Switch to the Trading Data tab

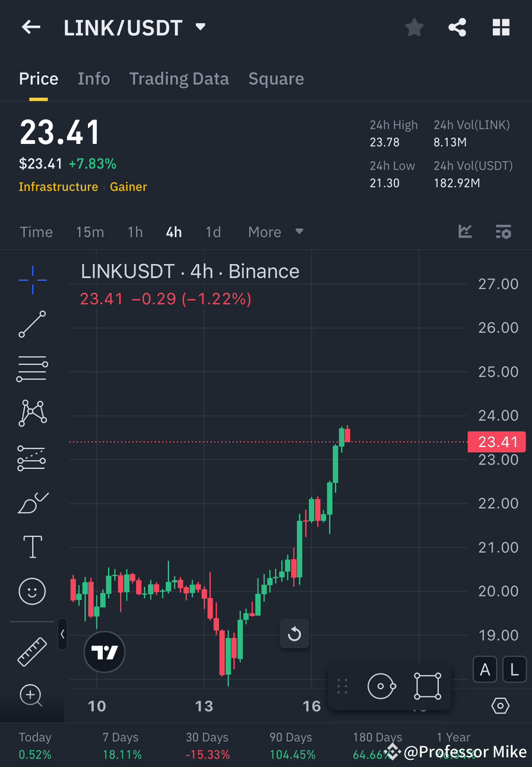click(x=179, y=78)
